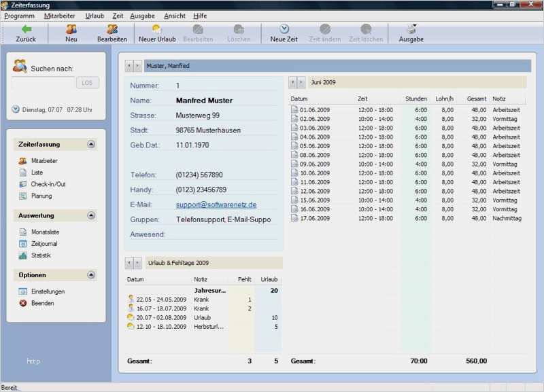Screen dimensions: 544x392
Task: Go to next month after Juni 2009
Action: [301, 82]
